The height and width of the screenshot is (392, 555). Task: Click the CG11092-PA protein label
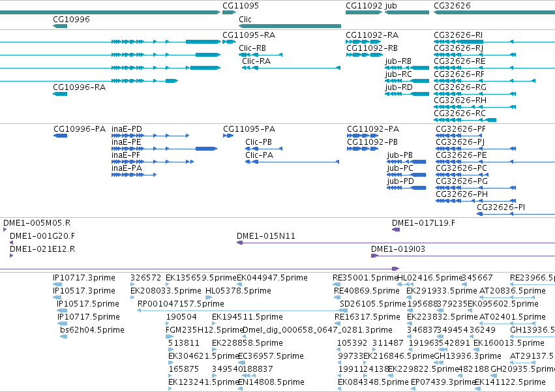pos(373,129)
